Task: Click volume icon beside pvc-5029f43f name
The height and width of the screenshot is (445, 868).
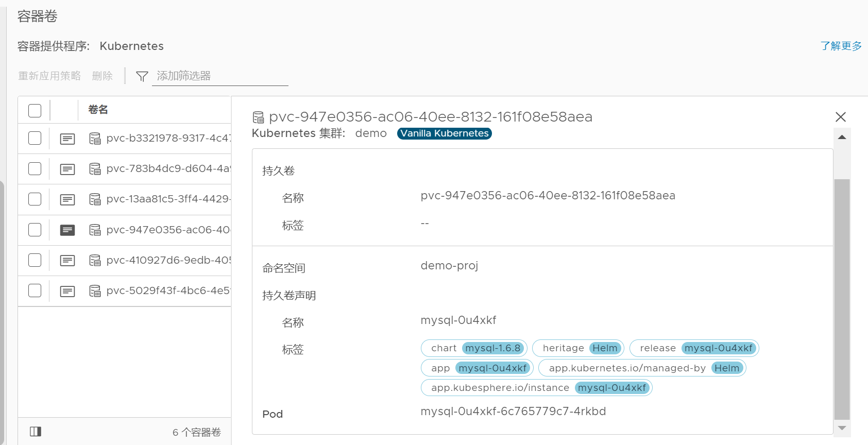Action: [x=95, y=291]
